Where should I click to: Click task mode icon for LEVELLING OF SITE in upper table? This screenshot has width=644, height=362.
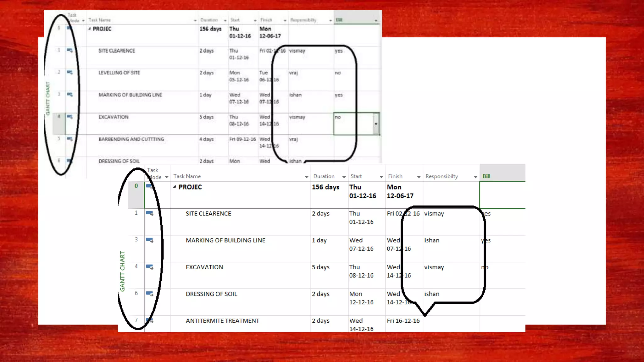tap(70, 73)
